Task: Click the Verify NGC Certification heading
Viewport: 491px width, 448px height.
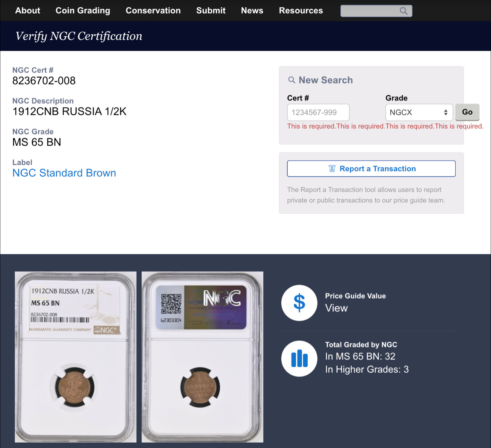Action: [79, 36]
